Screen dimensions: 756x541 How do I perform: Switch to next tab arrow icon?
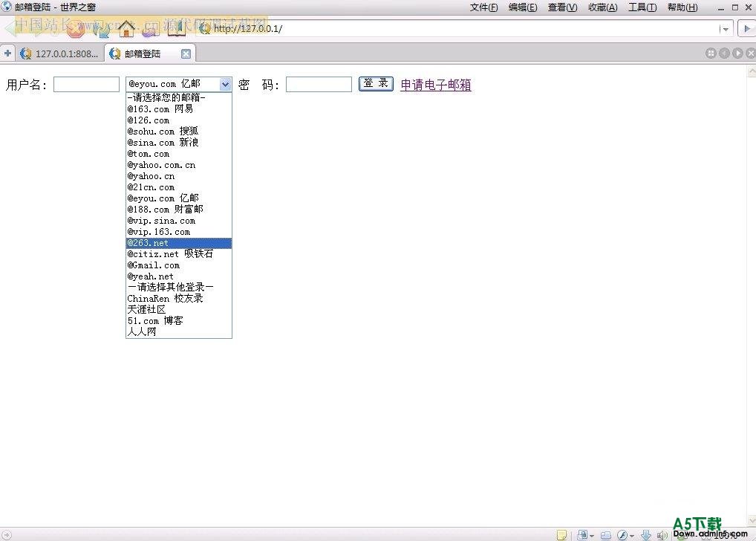(x=737, y=53)
